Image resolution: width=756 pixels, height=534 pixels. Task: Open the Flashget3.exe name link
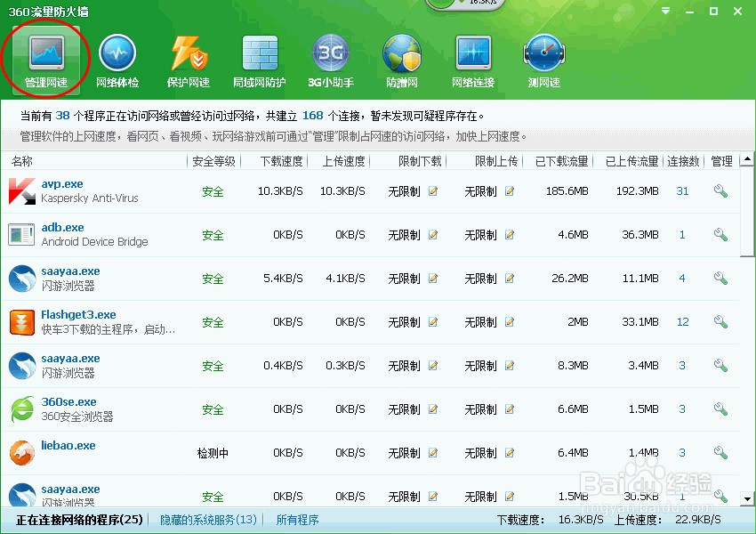pyautogui.click(x=78, y=314)
